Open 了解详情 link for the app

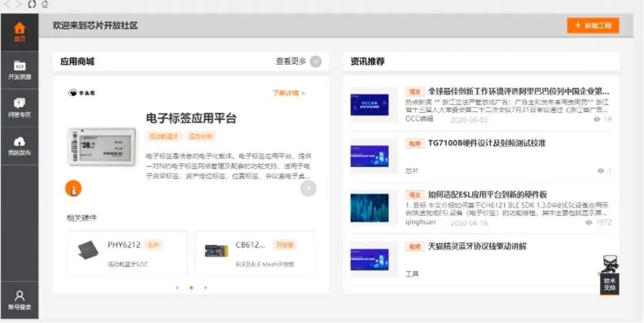[288, 93]
